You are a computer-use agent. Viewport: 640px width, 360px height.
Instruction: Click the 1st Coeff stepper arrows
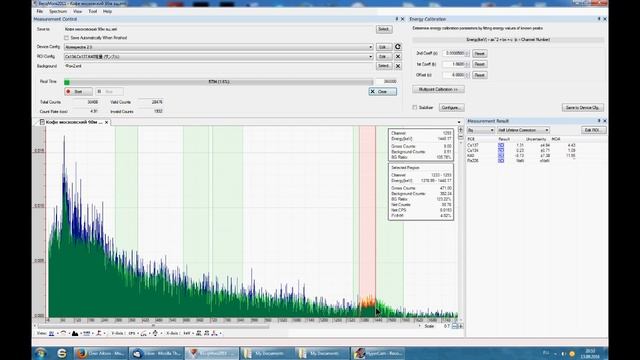467,64
